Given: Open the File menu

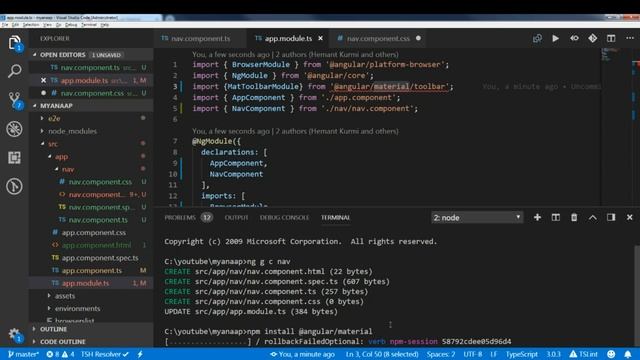Looking at the screenshot, I should click(x=5, y=25).
